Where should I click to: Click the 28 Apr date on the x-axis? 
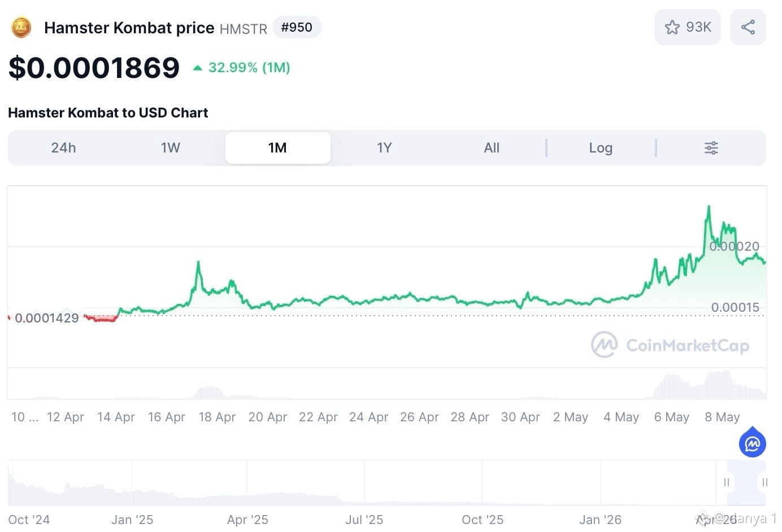pos(470,417)
